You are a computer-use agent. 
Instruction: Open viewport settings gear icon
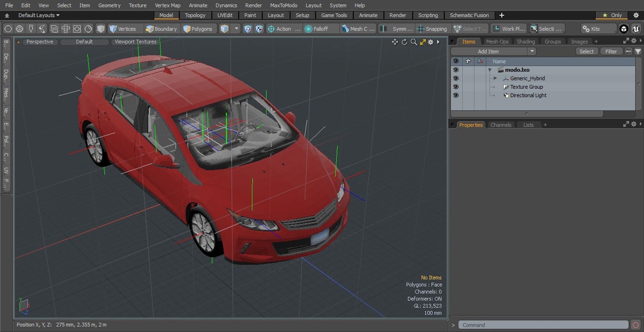tap(431, 42)
